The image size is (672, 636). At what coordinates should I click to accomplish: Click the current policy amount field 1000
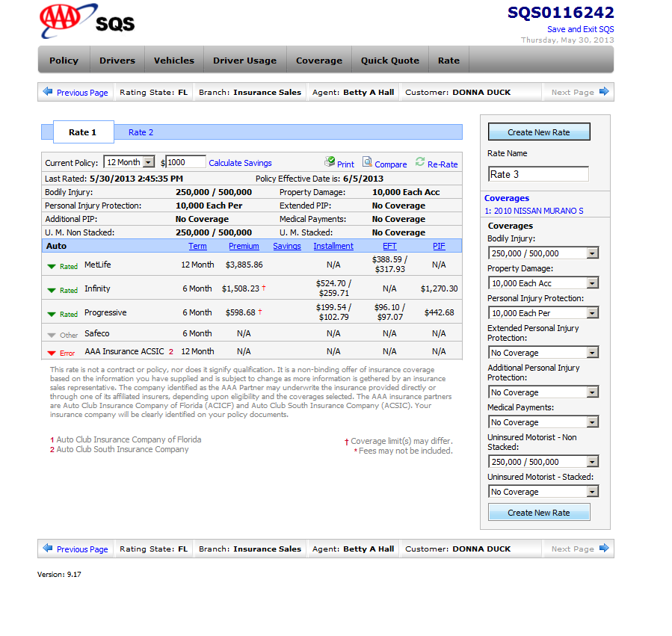pyautogui.click(x=185, y=162)
